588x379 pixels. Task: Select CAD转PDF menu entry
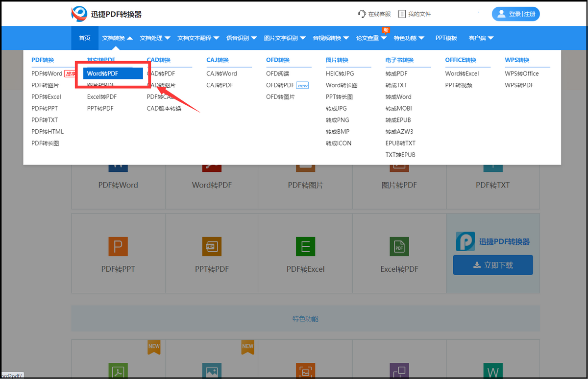tap(161, 73)
